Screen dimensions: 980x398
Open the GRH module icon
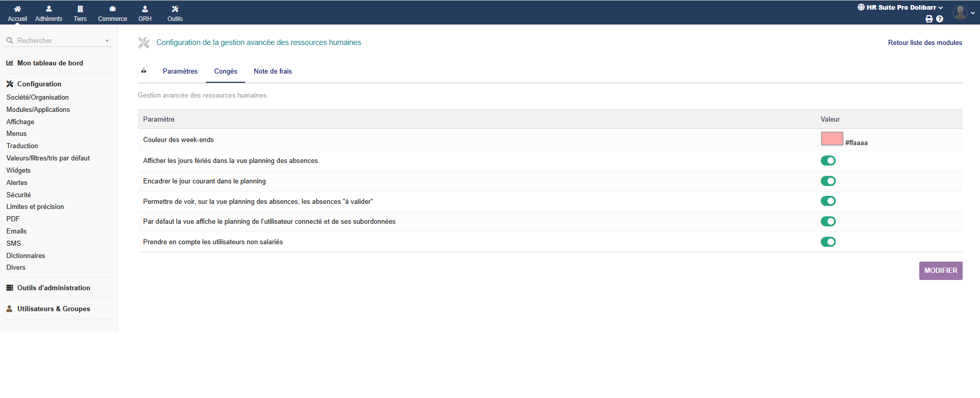(x=145, y=9)
